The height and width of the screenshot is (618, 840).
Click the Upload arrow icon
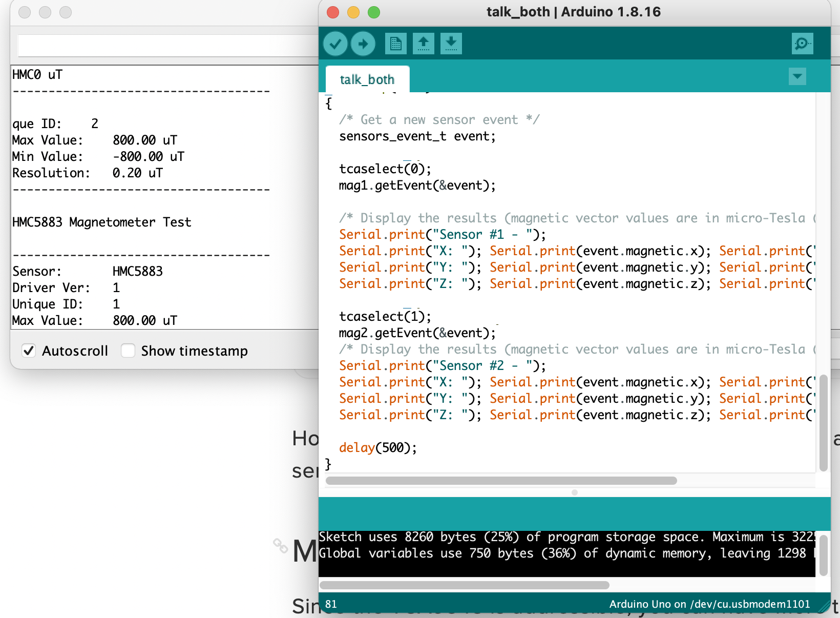[x=363, y=44]
